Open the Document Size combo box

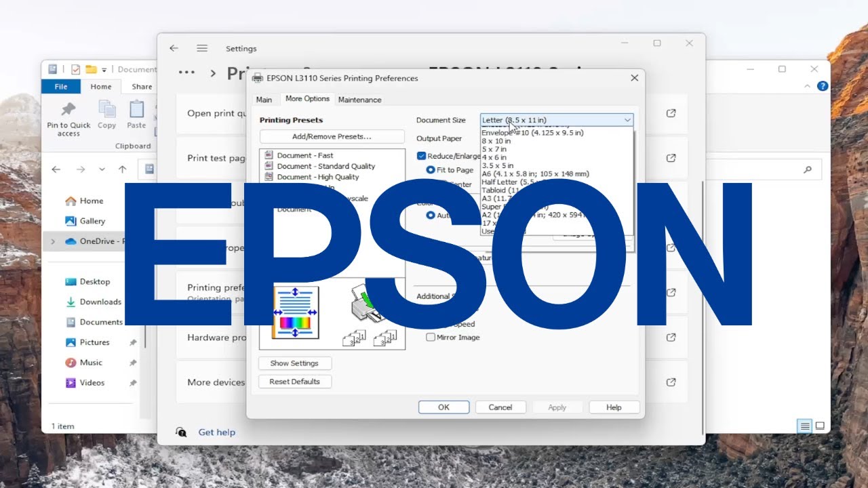point(557,120)
